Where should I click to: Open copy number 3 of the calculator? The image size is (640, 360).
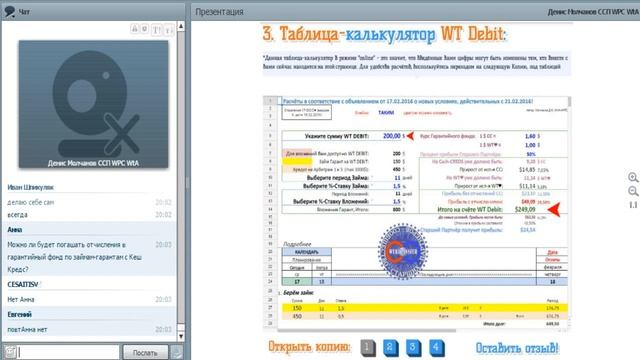pos(413,348)
